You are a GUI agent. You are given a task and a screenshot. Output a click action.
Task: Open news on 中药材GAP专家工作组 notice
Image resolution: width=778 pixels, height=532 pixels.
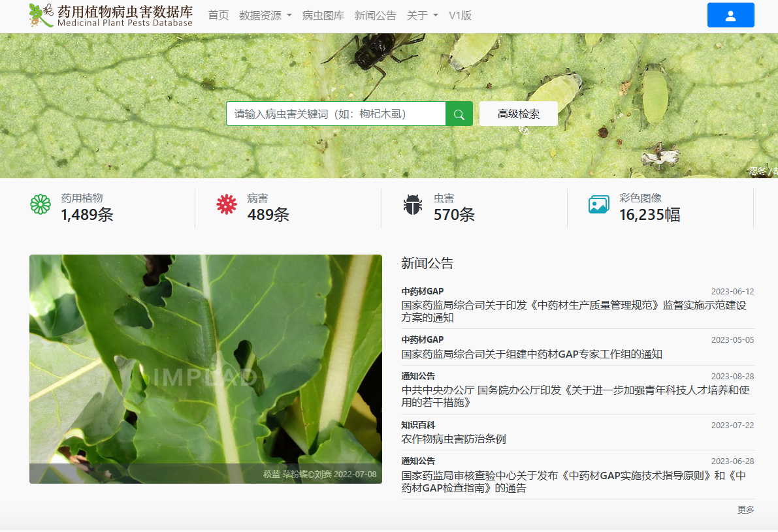pos(532,354)
